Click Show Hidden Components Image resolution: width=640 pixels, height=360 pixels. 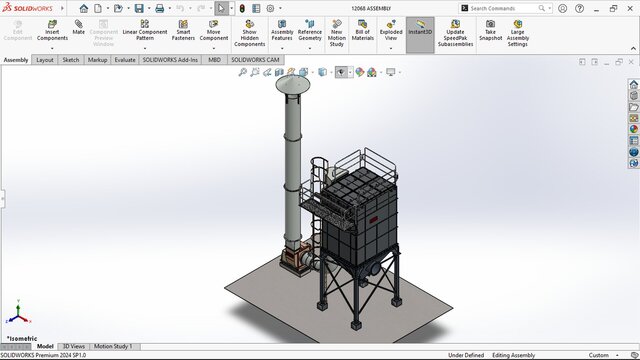249,33
